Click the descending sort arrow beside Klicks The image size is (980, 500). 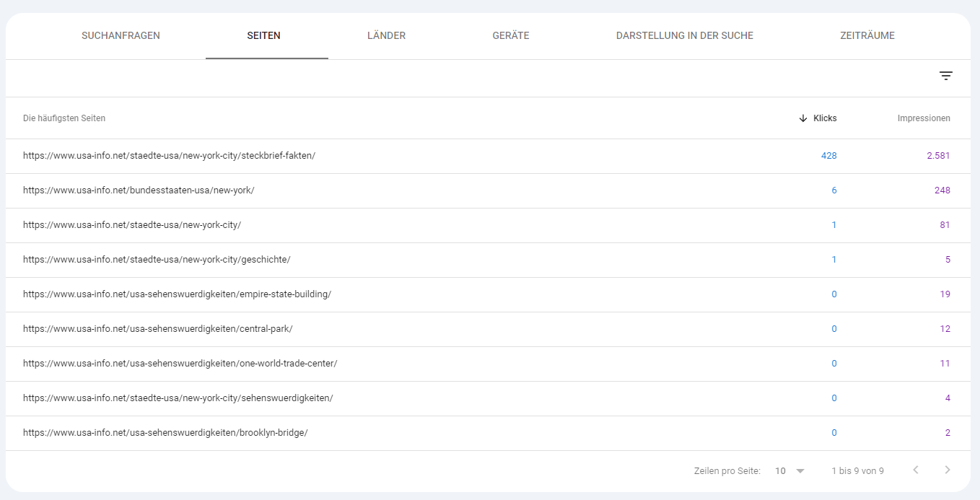coord(803,118)
